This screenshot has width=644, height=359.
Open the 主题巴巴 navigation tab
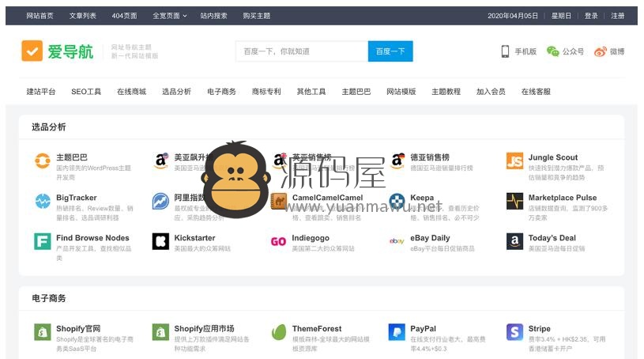click(356, 91)
